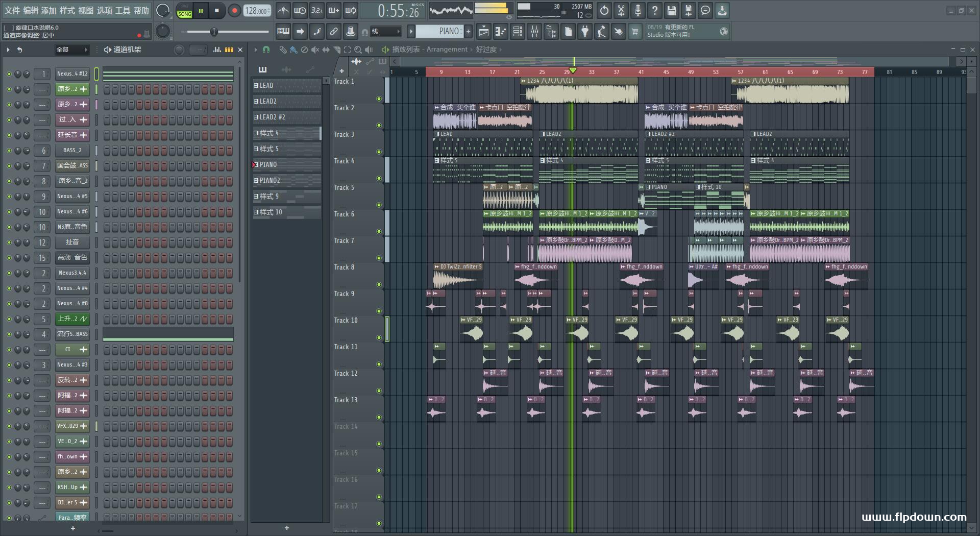Viewport: 980px width, 536px height.
Task: Open channel rack graph editor icon
Action: [217, 50]
